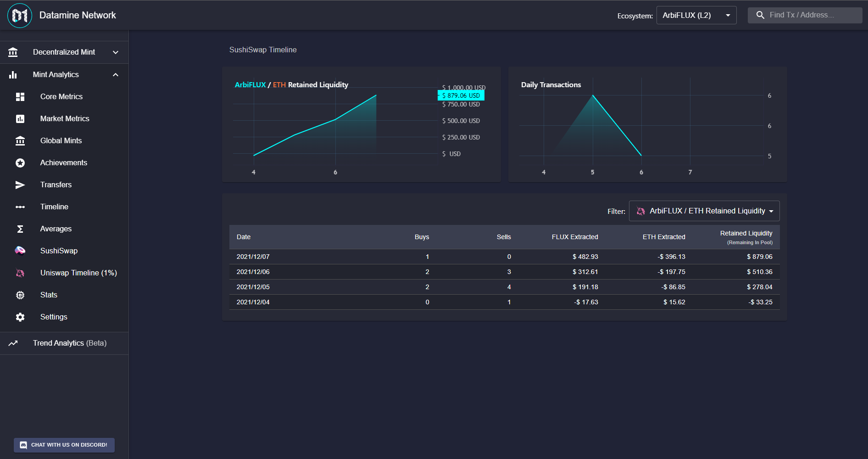The image size is (868, 459).
Task: Open Averages page
Action: tap(64, 229)
